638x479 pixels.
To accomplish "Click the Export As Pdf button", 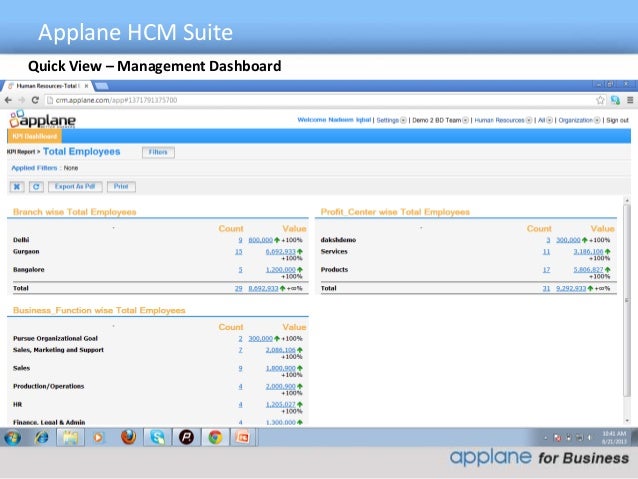I will tap(75, 187).
